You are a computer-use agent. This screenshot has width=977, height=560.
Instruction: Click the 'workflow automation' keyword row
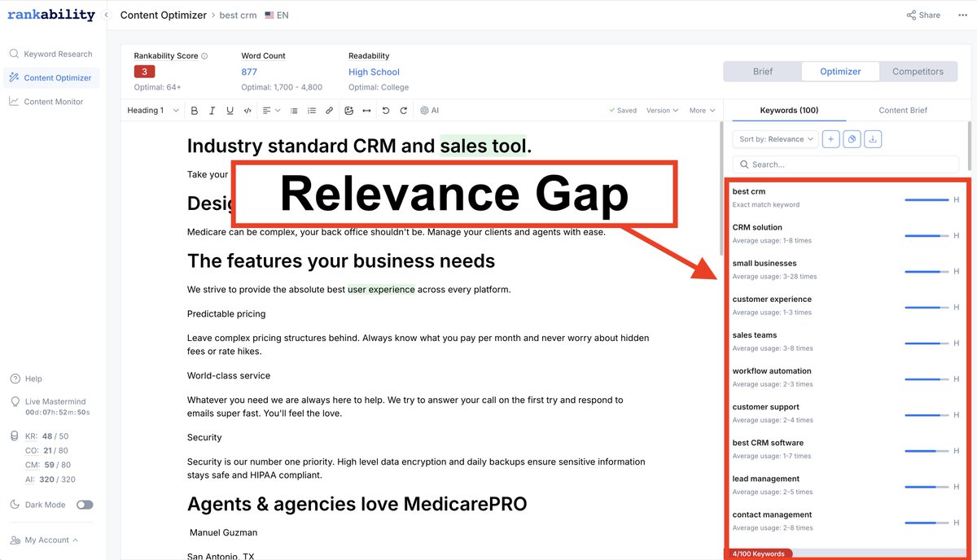pyautogui.click(x=846, y=377)
